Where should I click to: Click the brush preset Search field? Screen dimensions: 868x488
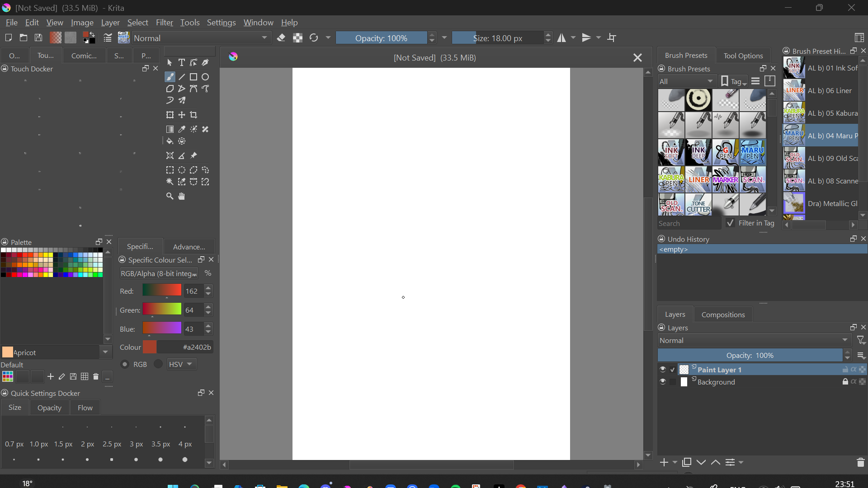689,224
